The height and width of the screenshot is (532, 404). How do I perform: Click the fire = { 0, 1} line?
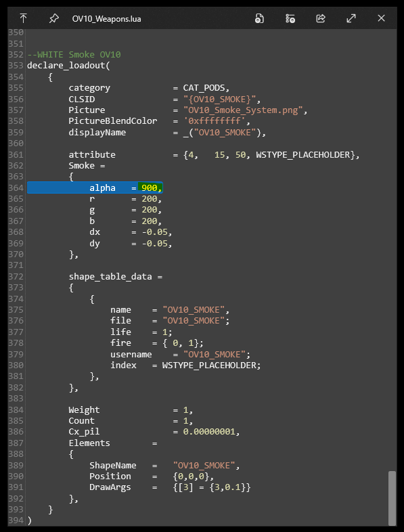click(x=157, y=343)
